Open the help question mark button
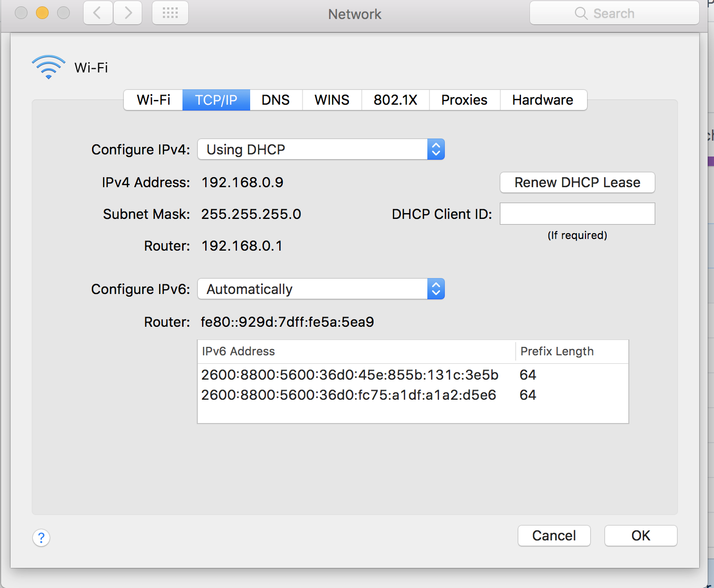Screen dimensions: 714x588 [x=41, y=538]
